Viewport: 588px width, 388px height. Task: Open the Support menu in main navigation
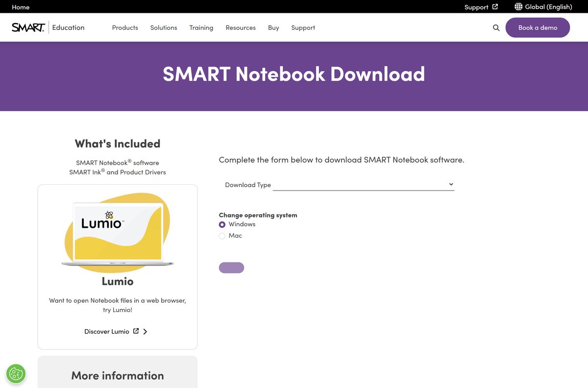click(x=303, y=28)
